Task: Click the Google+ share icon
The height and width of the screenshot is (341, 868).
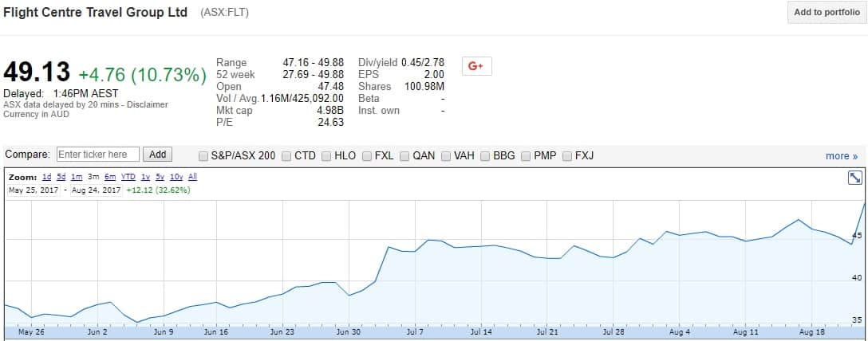Action: pyautogui.click(x=476, y=66)
